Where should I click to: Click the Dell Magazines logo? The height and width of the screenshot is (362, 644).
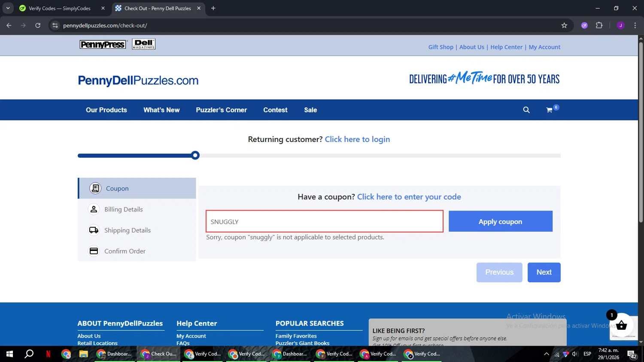click(144, 44)
